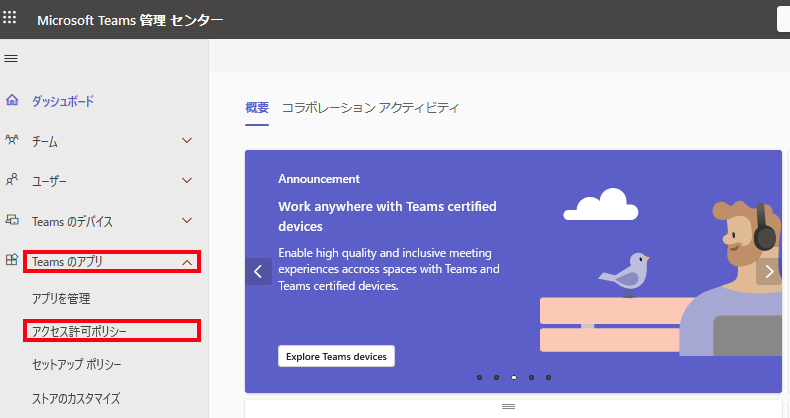Click the ユーザー users icon

12,179
